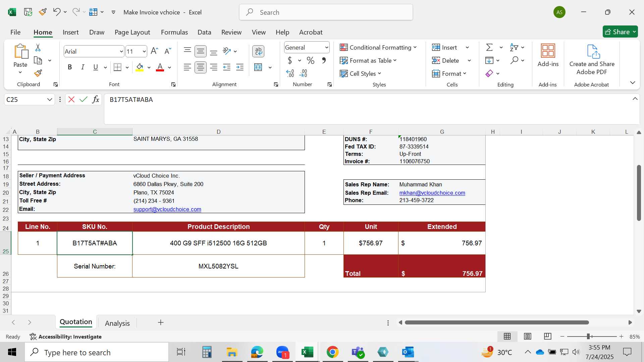
Task: Switch to the Formulas ribbon tab
Action: click(x=174, y=32)
